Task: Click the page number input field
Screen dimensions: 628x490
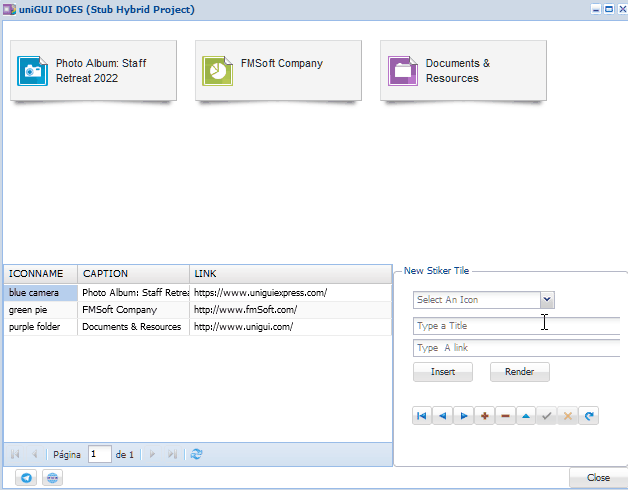Action: click(x=100, y=454)
